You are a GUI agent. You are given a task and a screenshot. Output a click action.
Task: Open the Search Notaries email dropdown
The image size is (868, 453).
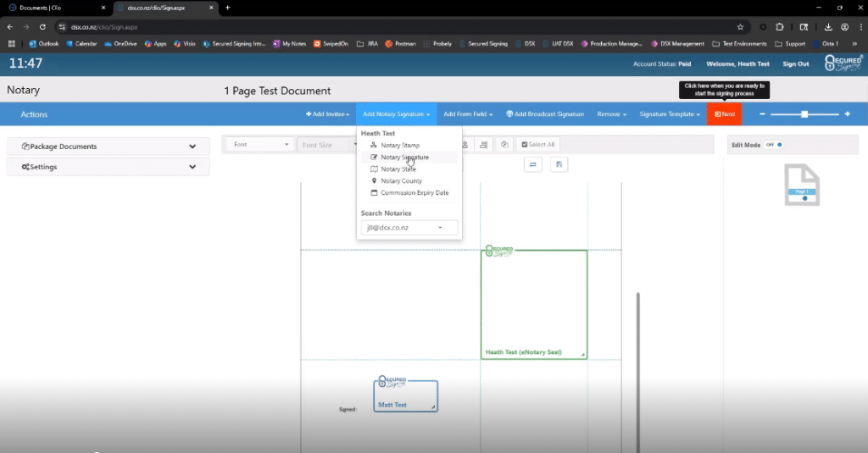click(x=409, y=228)
